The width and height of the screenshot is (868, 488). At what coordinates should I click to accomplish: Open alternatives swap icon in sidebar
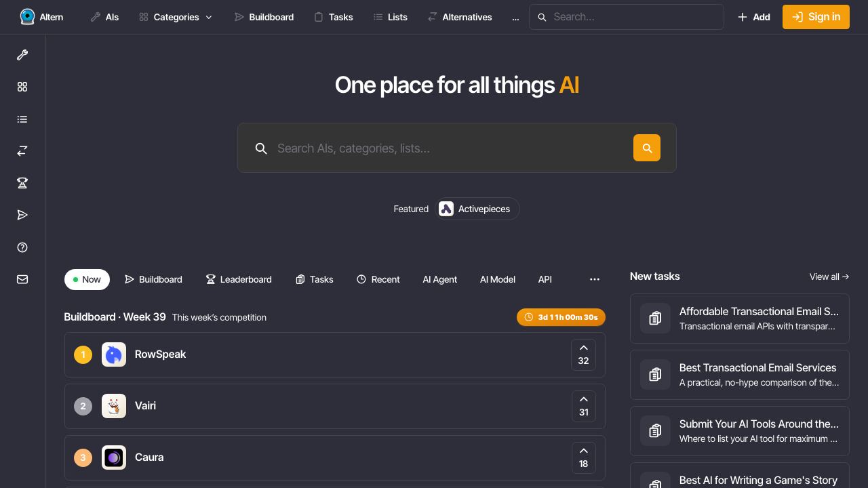pyautogui.click(x=22, y=151)
